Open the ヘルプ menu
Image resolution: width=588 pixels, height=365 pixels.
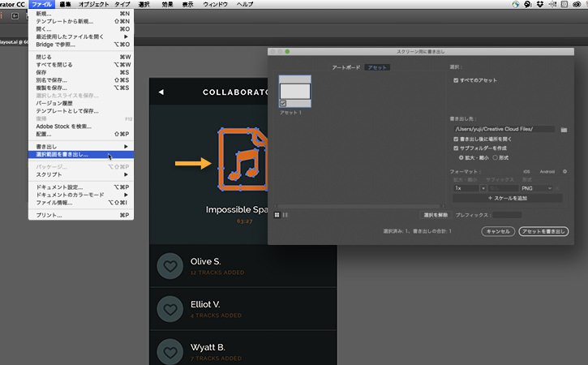[x=245, y=5]
